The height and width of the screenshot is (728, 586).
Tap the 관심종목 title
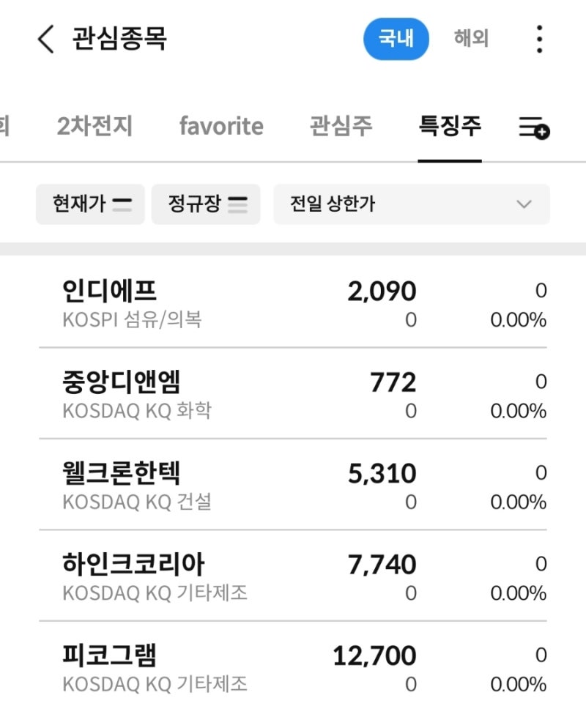[x=117, y=40]
